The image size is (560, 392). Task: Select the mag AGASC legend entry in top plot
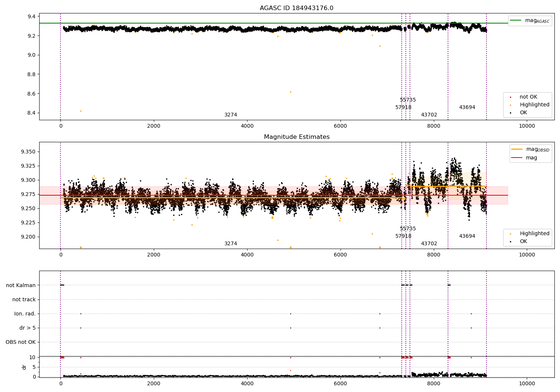pos(530,21)
